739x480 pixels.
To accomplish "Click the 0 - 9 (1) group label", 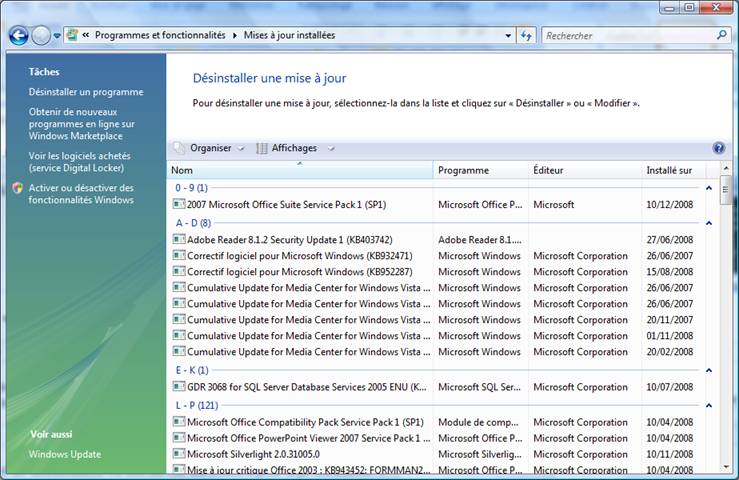I will 191,188.
